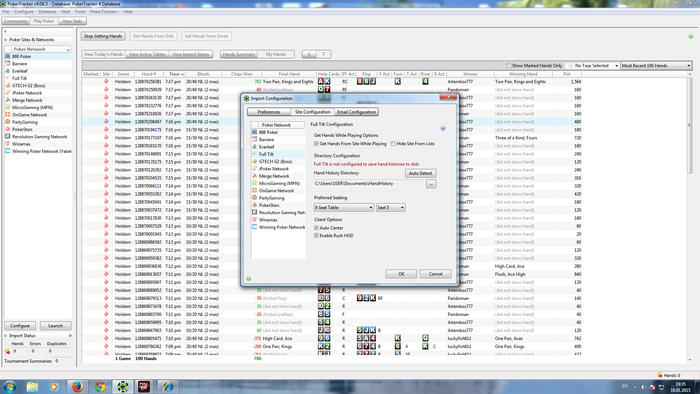Screen dimensions: 700x394
Task: Open Google Chrome from the taskbar
Action: click(100, 386)
